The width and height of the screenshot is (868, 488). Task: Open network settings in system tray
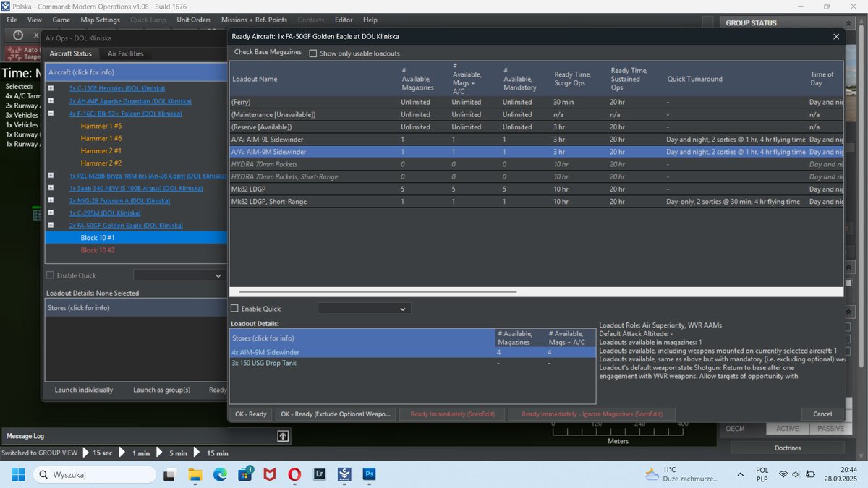pos(783,474)
